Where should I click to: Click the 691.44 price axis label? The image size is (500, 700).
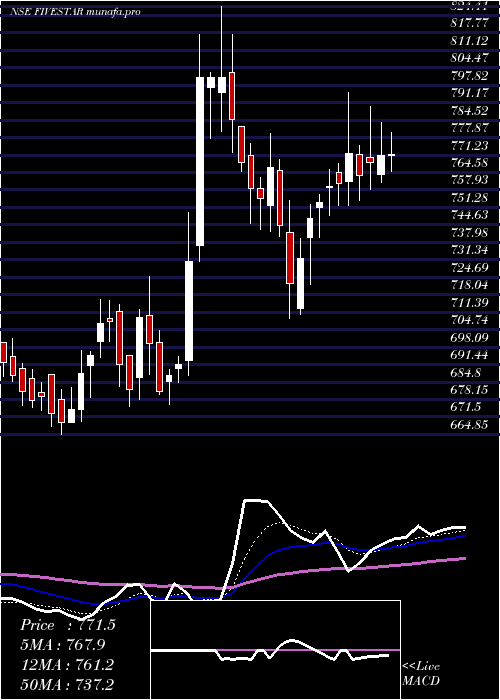pos(469,355)
